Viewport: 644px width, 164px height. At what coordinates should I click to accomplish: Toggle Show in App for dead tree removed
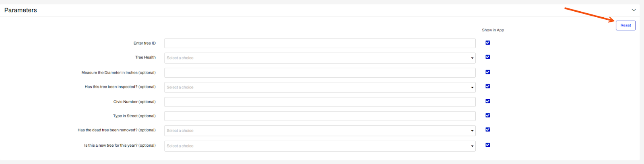[487, 130]
